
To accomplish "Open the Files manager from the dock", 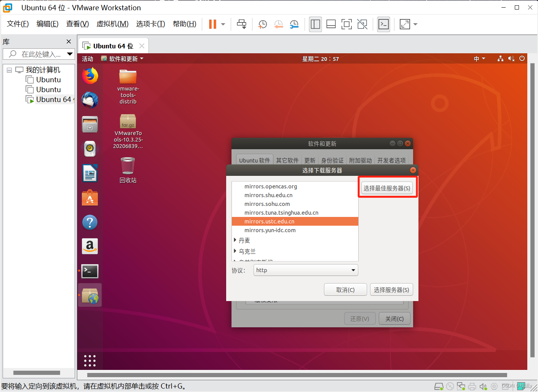I will tap(90, 124).
